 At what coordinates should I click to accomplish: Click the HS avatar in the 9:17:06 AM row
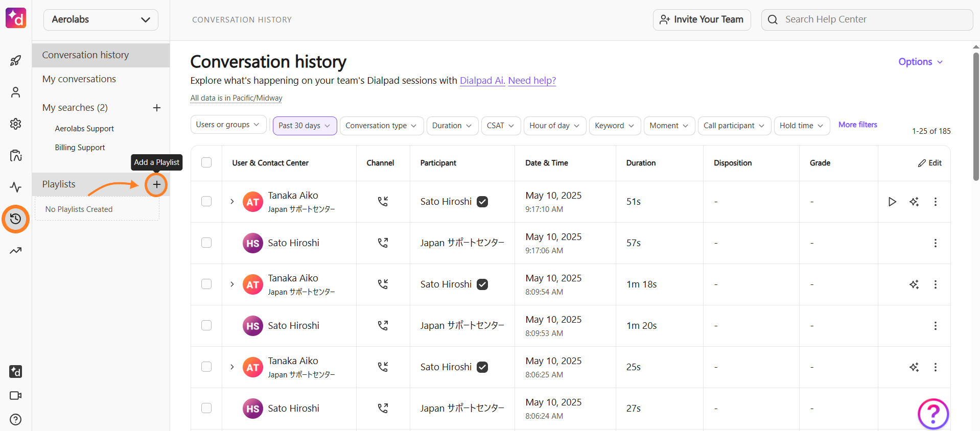coord(253,243)
